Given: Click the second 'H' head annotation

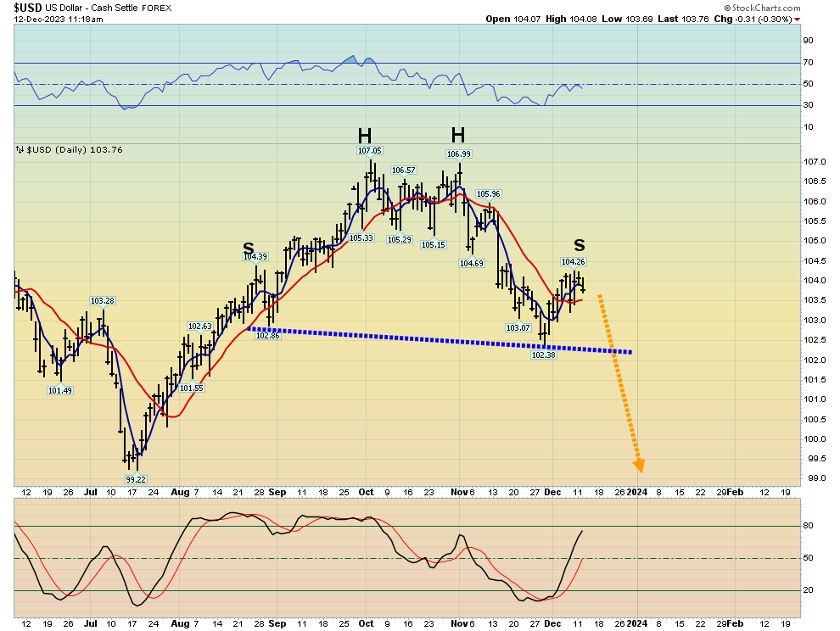Looking at the screenshot, I should [457, 135].
